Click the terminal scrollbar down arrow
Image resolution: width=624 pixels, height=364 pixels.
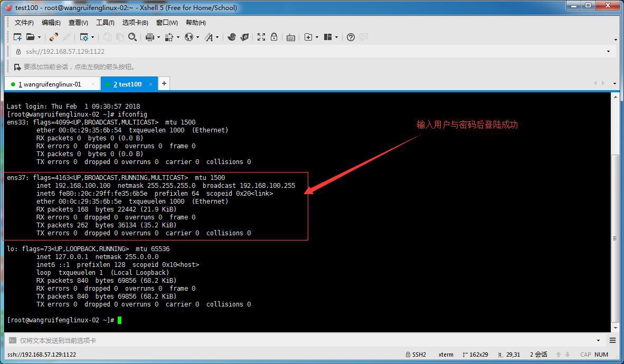(x=615, y=328)
